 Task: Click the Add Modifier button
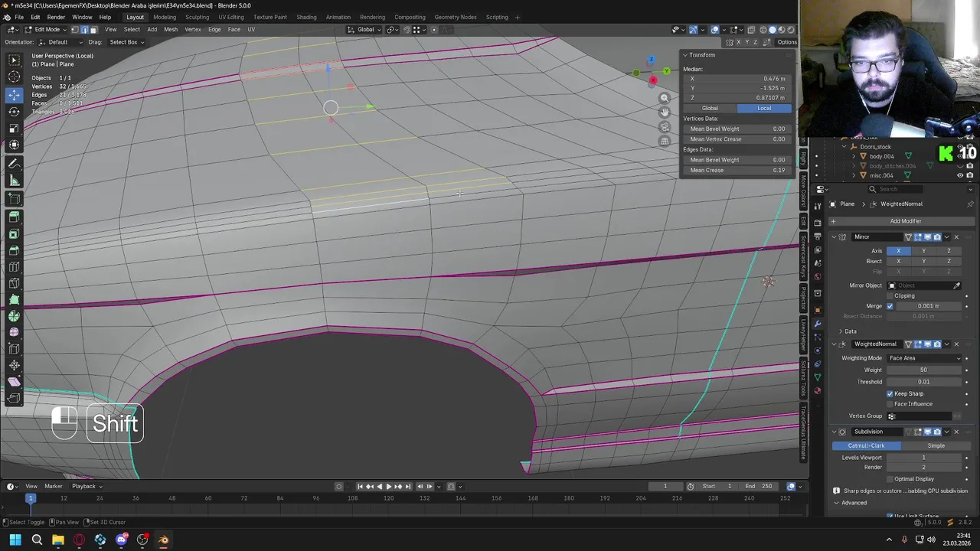(x=901, y=221)
